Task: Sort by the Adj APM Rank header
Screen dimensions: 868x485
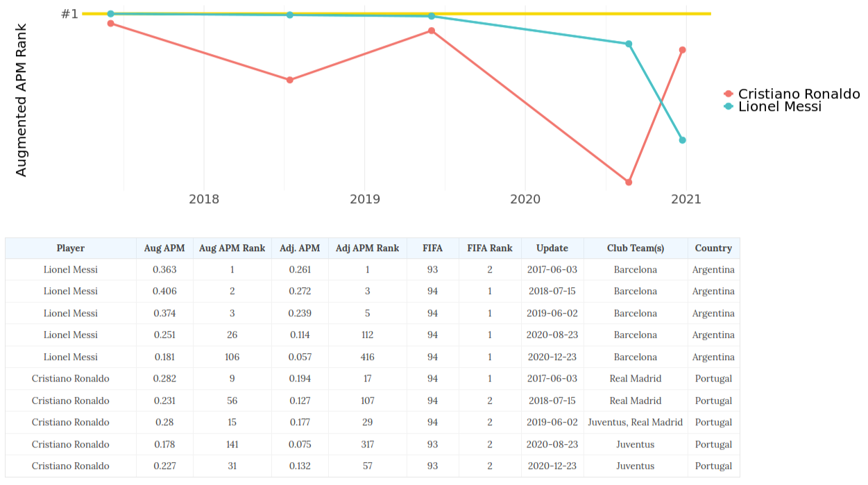Action: [x=367, y=248]
